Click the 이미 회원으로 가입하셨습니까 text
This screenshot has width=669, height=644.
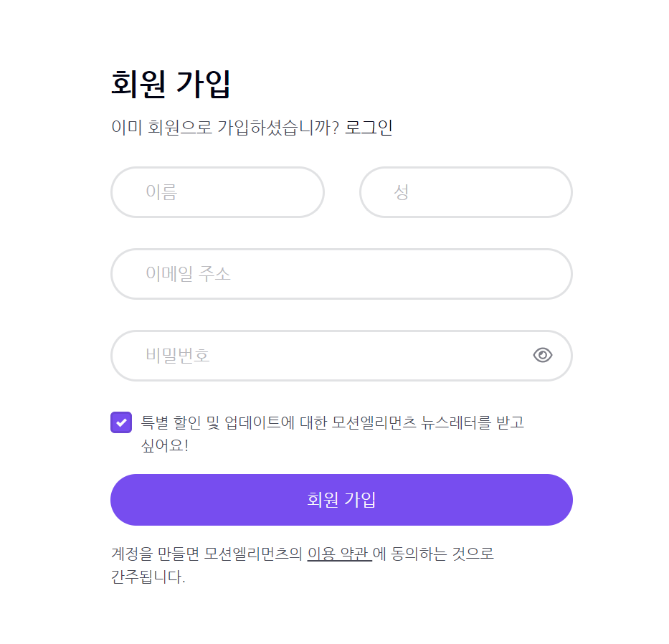tap(224, 128)
